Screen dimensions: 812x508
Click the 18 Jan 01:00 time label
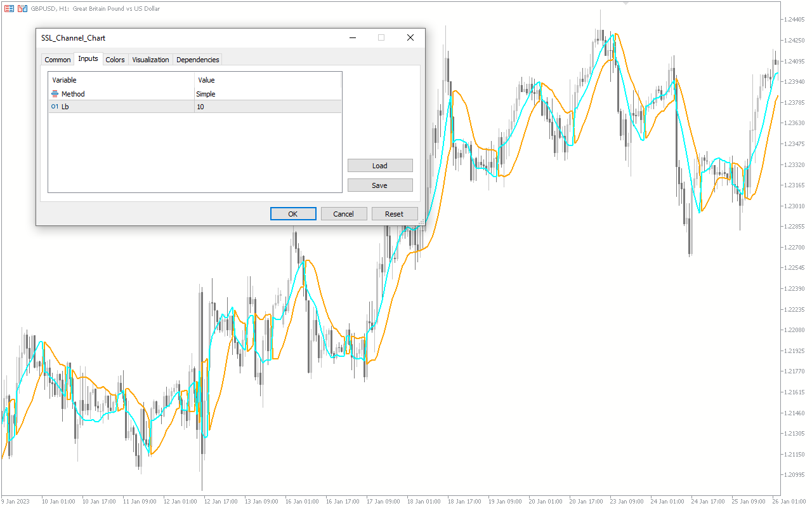425,502
